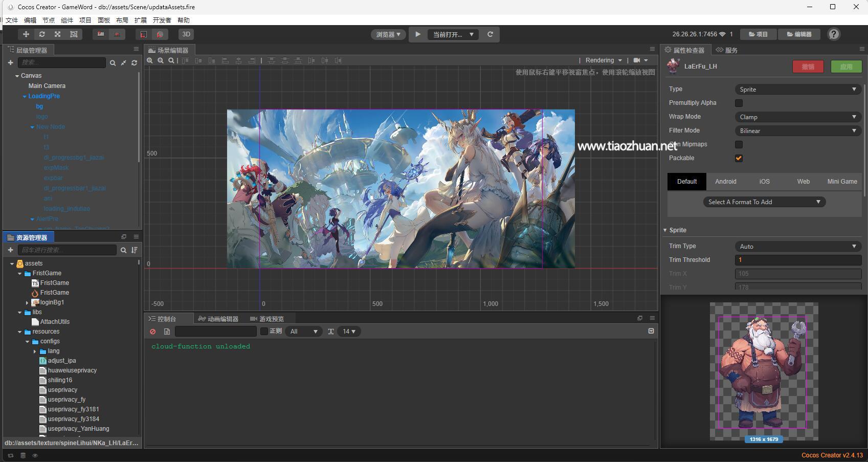This screenshot has width=868, height=462.
Task: Click the 编辑器 folder button
Action: [x=799, y=34]
